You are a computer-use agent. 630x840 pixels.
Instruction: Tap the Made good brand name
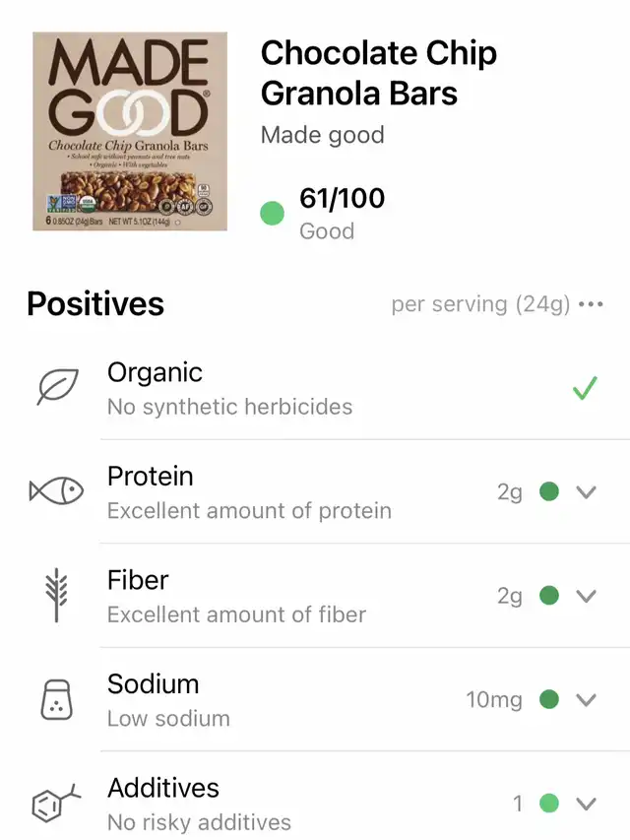322,135
